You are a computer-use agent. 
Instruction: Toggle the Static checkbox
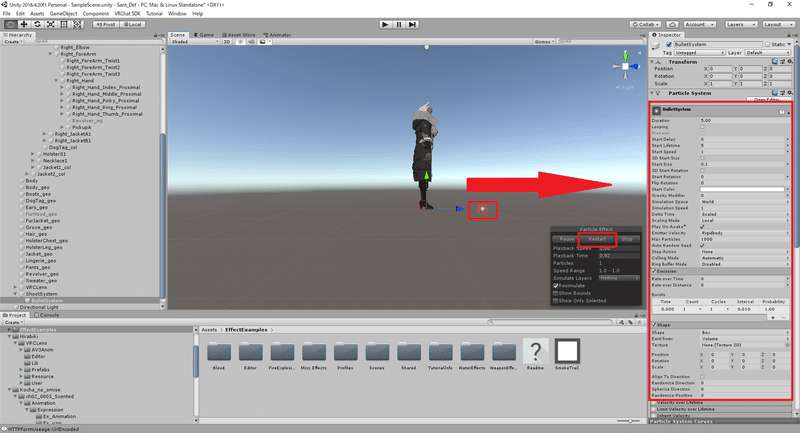click(x=767, y=44)
